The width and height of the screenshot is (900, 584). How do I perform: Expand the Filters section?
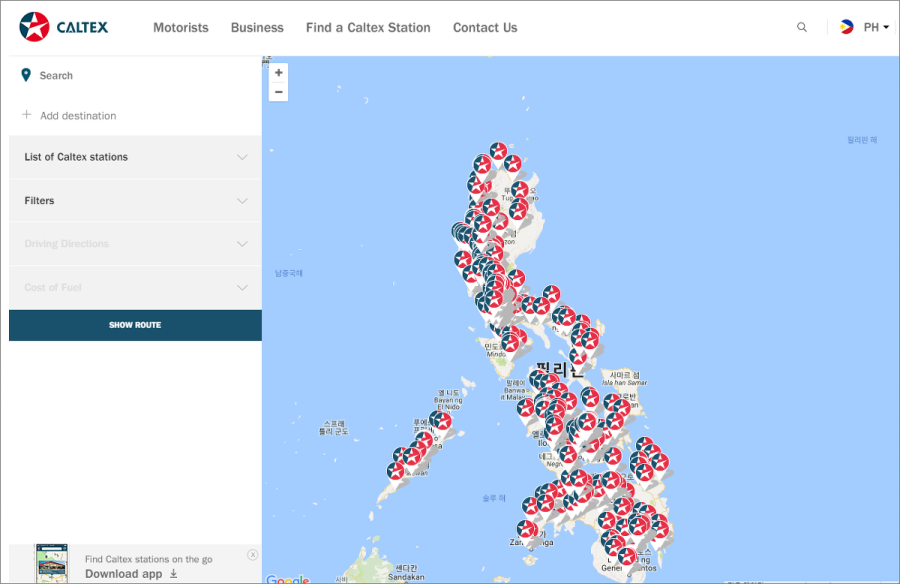coord(135,200)
